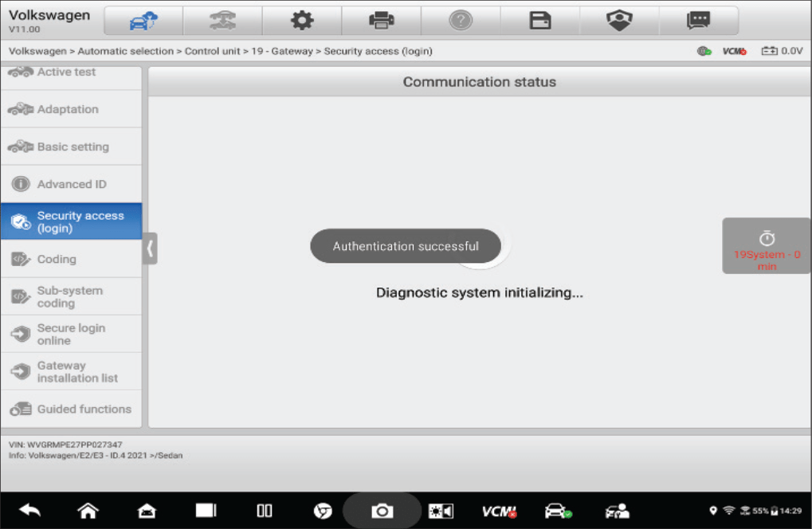Launch the Chrome browser icon
Image resolution: width=812 pixels, height=529 pixels.
tap(323, 511)
